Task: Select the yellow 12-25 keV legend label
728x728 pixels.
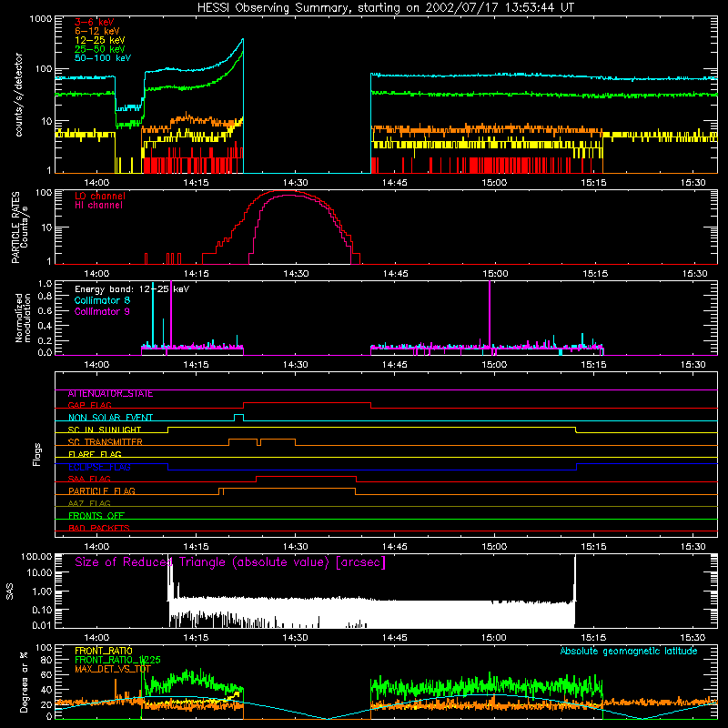Action: coord(100,40)
